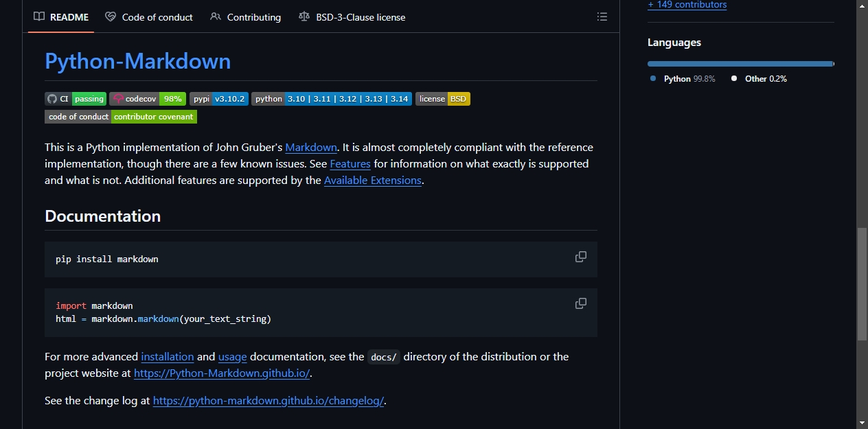Click the pypi v3.10.2 badge
868x429 pixels.
click(219, 99)
